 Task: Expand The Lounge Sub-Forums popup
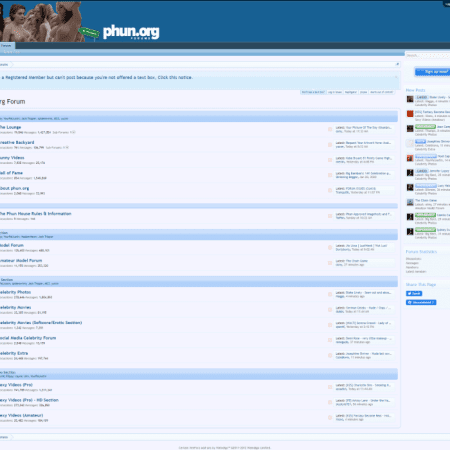(x=64, y=132)
